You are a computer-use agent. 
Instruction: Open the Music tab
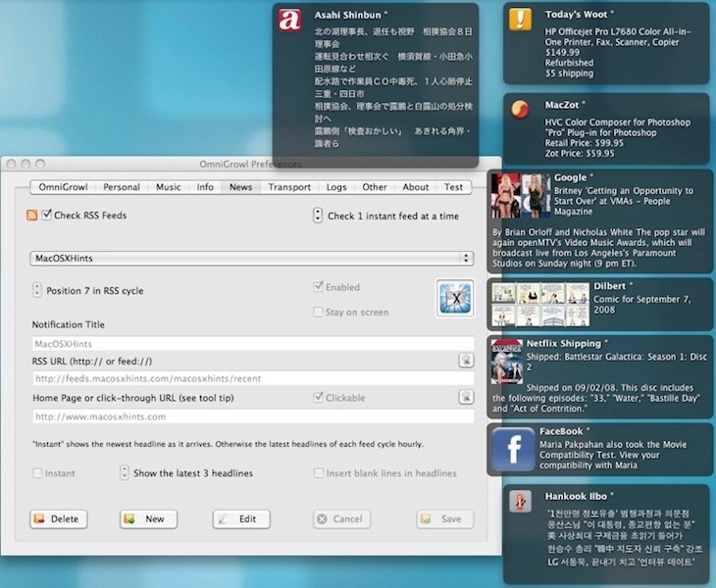coord(169,187)
